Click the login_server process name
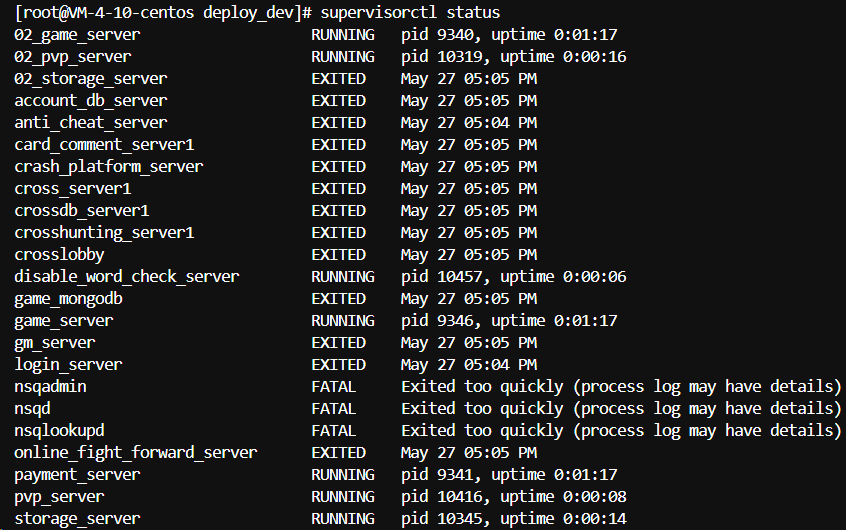Screen dimensions: 846x530 tap(68, 364)
